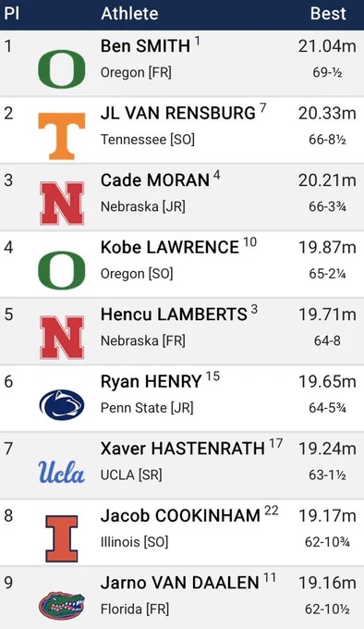Click the UCLA script logo
Viewport: 364px width, 629px height.
[x=62, y=472]
